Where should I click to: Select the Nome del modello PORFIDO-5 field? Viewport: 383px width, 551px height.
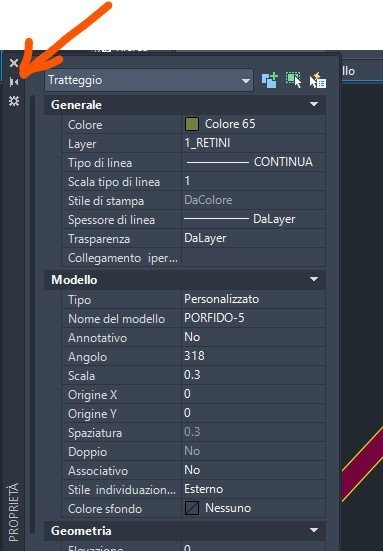pos(253,318)
